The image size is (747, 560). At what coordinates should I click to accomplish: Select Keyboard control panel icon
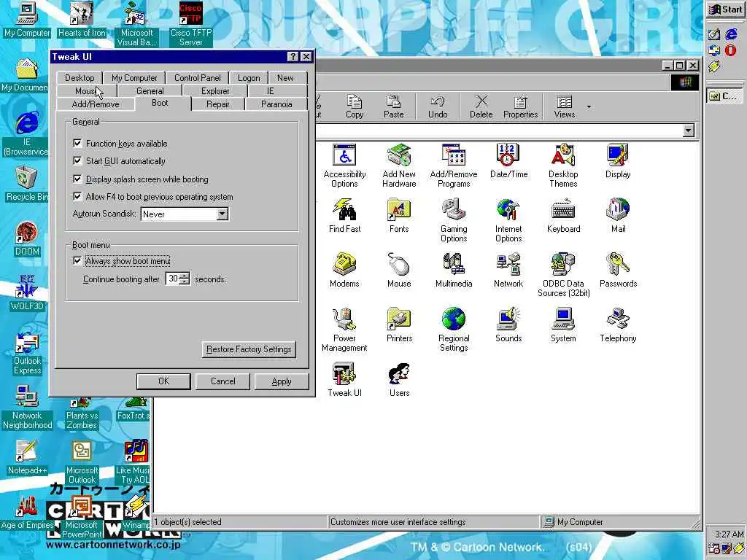click(x=563, y=216)
